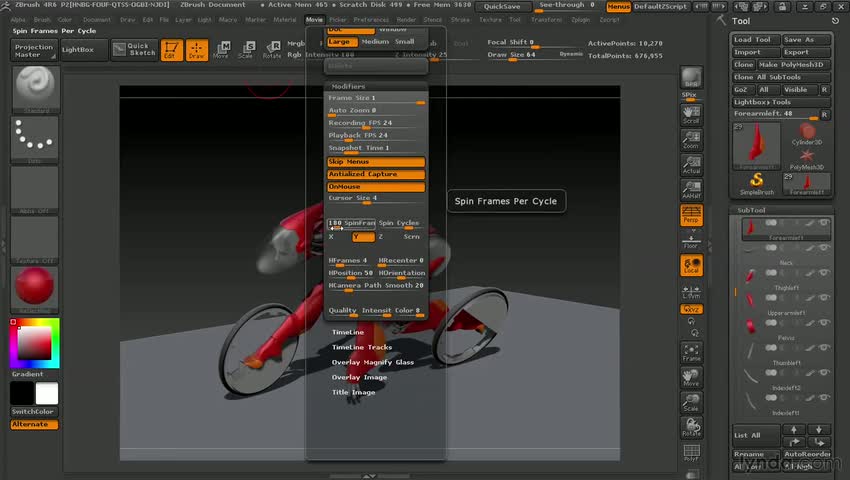
Task: Click the Scroll canvas icon
Action: coord(691,114)
